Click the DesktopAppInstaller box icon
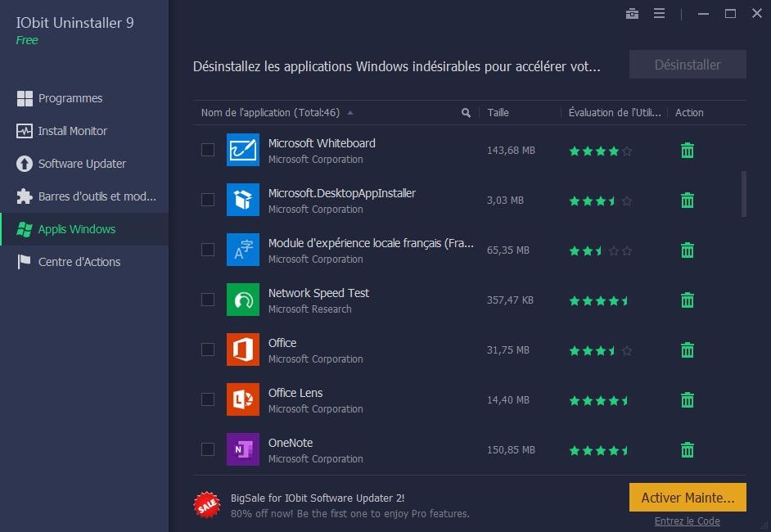The image size is (771, 532). pos(243,200)
